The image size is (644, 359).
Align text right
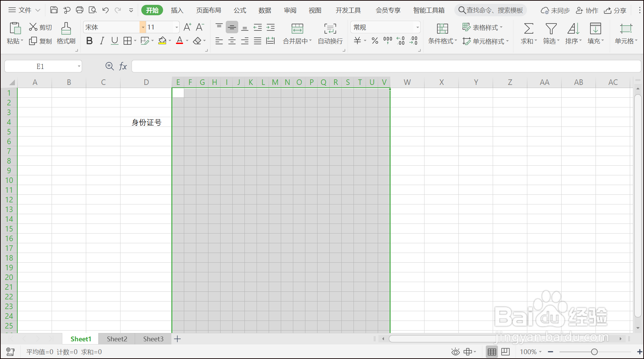point(245,41)
